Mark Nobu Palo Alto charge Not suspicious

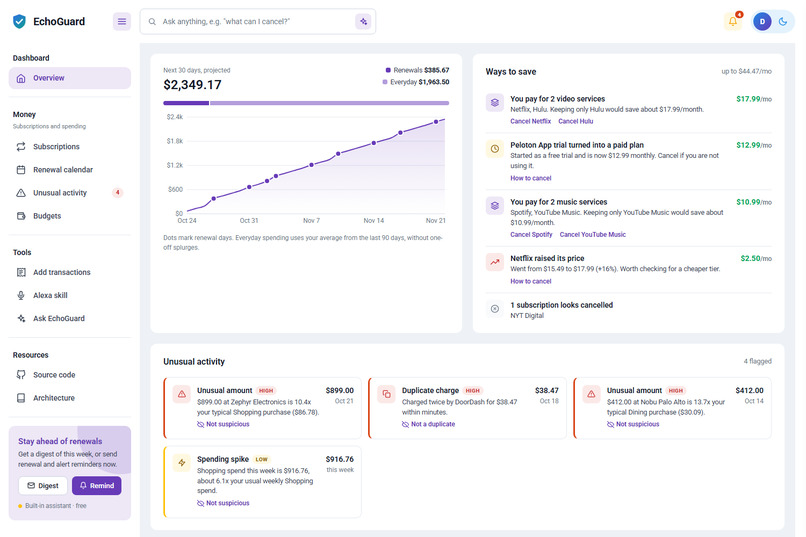(633, 424)
